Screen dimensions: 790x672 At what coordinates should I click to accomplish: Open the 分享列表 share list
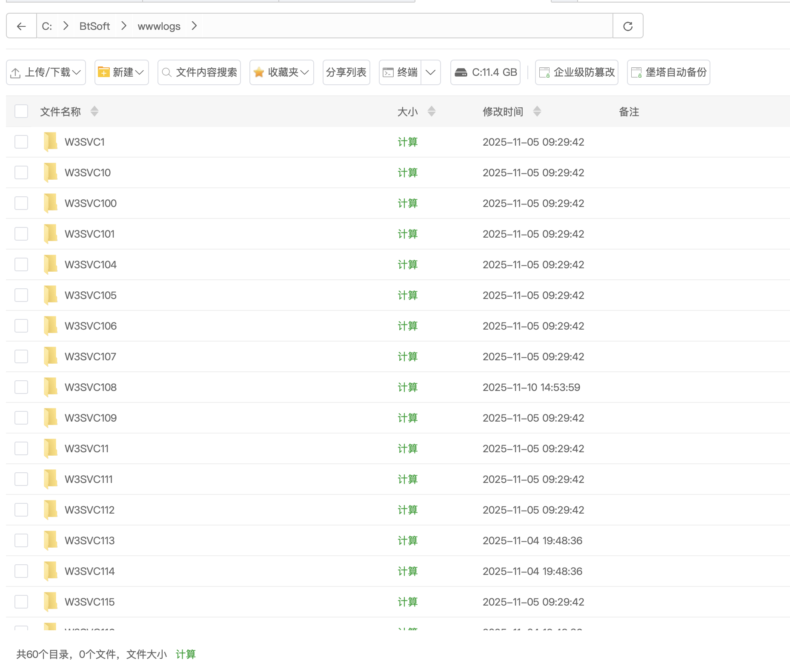pos(346,72)
